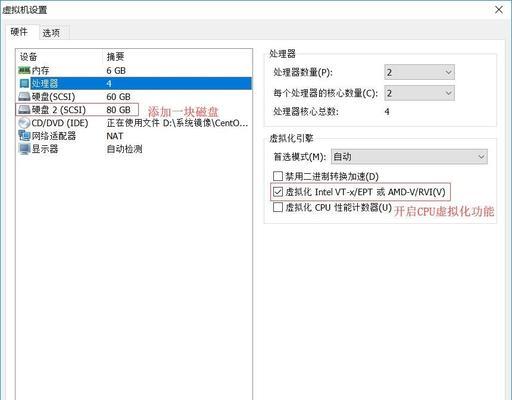Select the 处理器 row

135,83
